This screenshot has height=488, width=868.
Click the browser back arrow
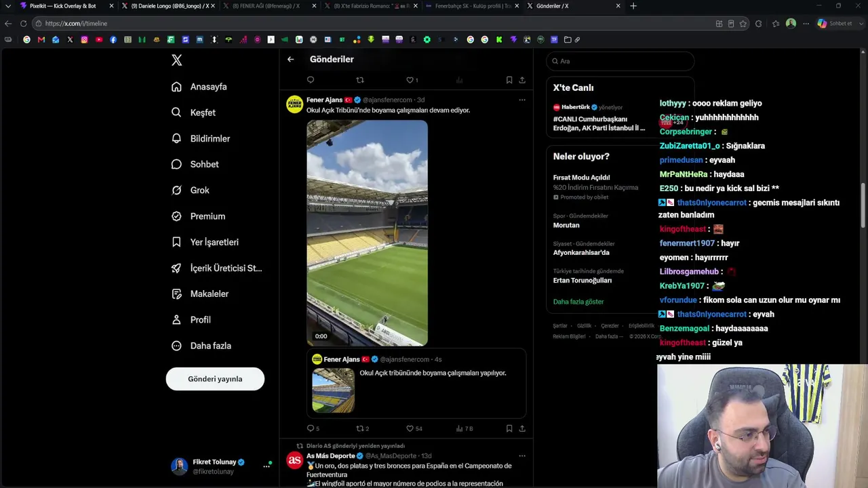point(8,24)
